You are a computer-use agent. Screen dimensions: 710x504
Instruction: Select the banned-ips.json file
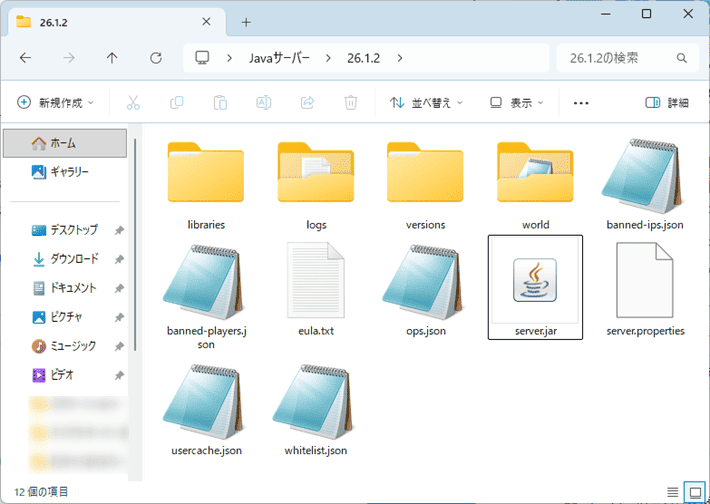645,185
